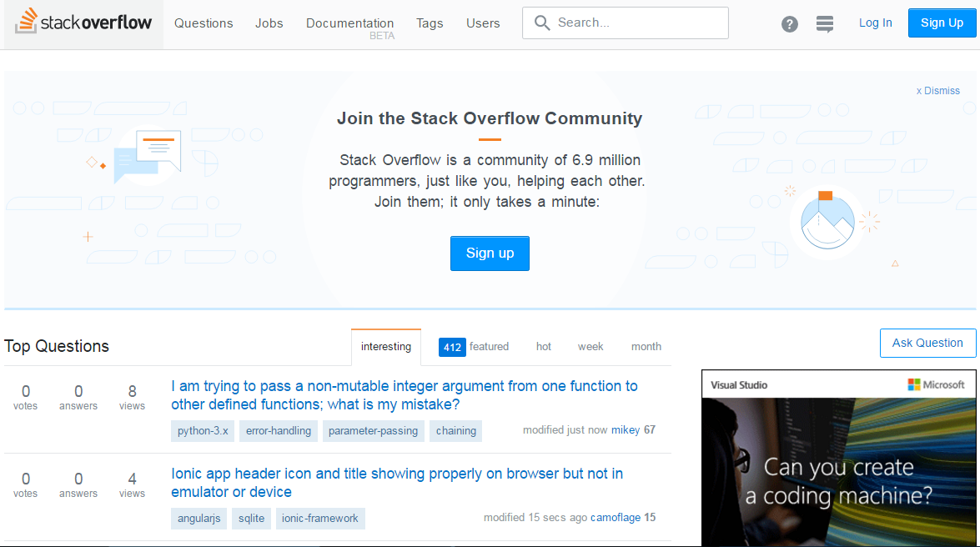The width and height of the screenshot is (980, 547).
Task: Open the python-3.x tag
Action: tap(203, 431)
